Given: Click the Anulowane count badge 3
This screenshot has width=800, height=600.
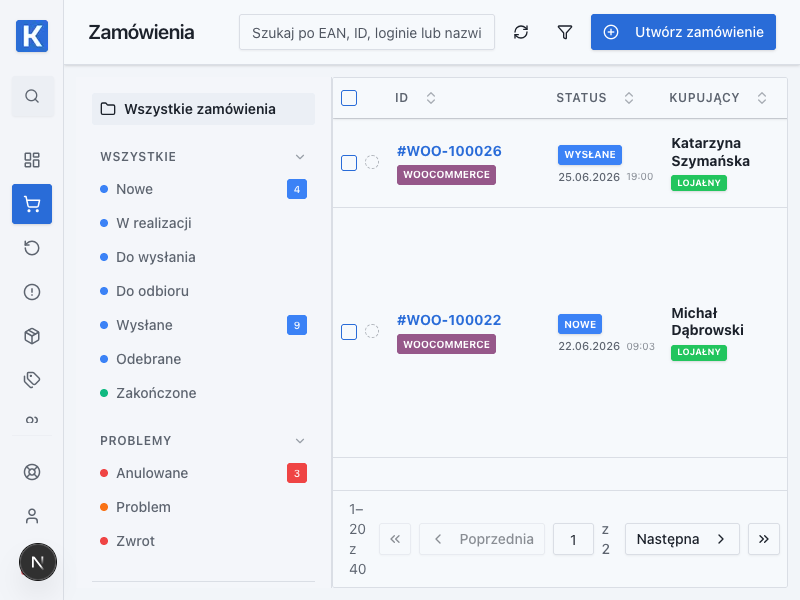Looking at the screenshot, I should pyautogui.click(x=297, y=473).
